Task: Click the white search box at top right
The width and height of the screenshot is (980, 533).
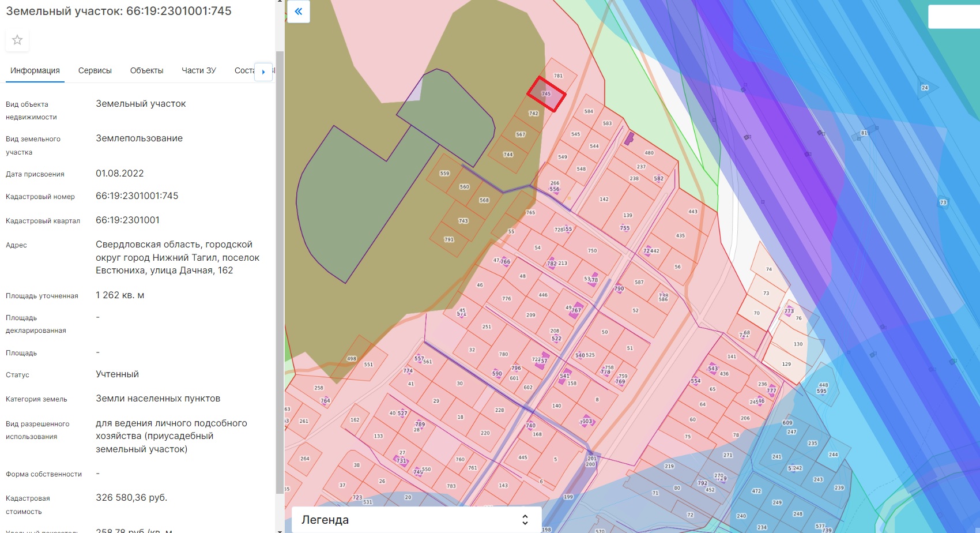Action: pos(953,17)
